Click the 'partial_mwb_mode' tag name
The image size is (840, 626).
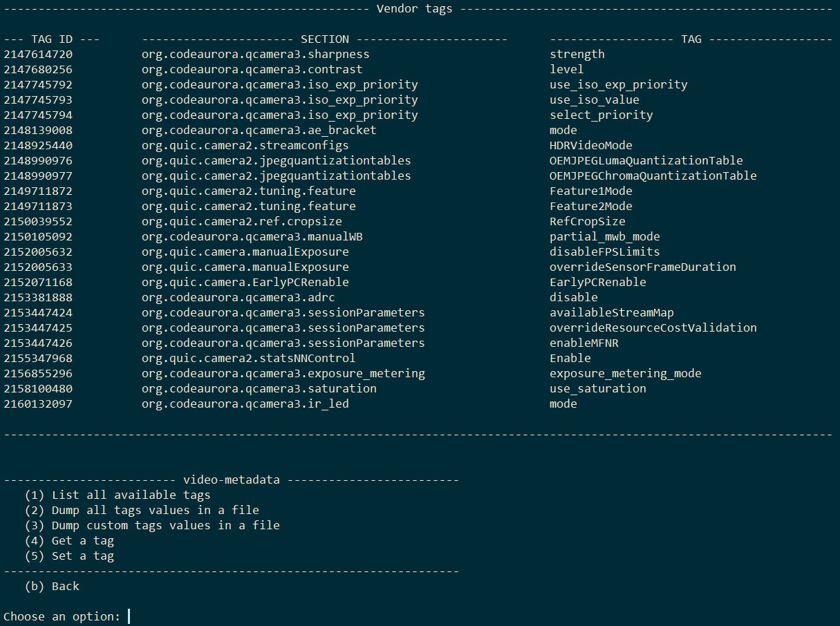point(605,236)
